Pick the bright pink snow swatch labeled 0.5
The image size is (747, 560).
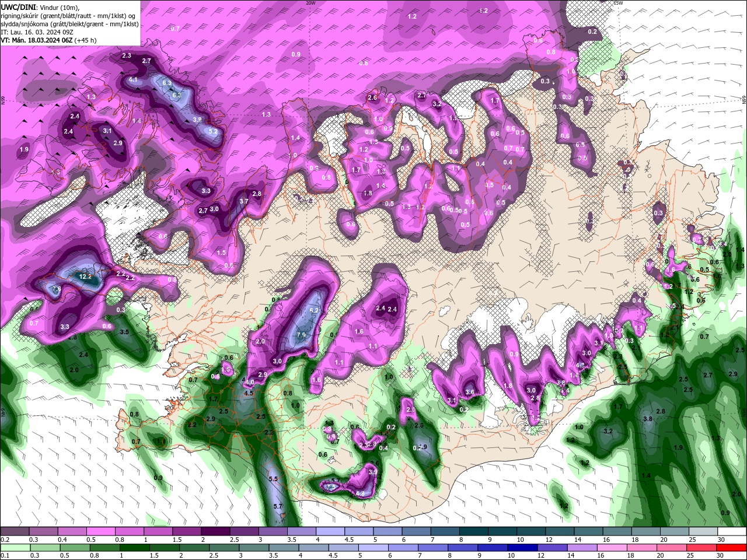(x=100, y=531)
